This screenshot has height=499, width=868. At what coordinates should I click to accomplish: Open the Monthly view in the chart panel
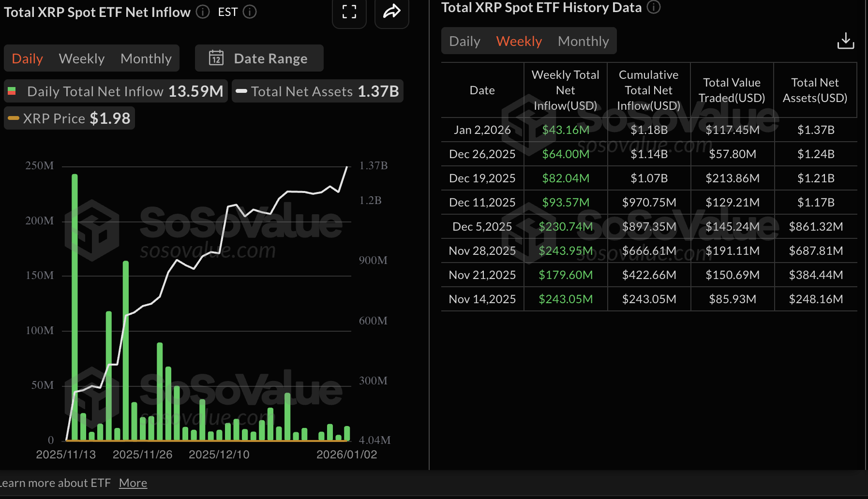tap(146, 58)
